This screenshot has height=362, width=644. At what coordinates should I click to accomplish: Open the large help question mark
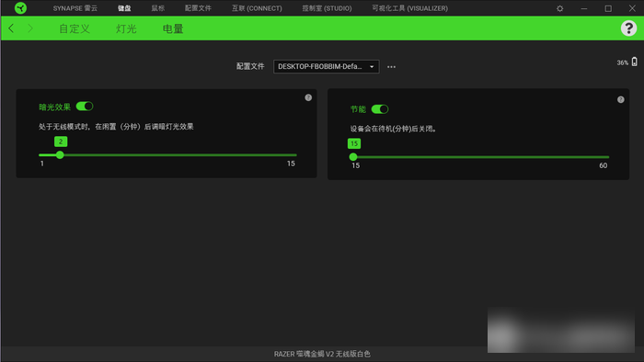point(628,28)
